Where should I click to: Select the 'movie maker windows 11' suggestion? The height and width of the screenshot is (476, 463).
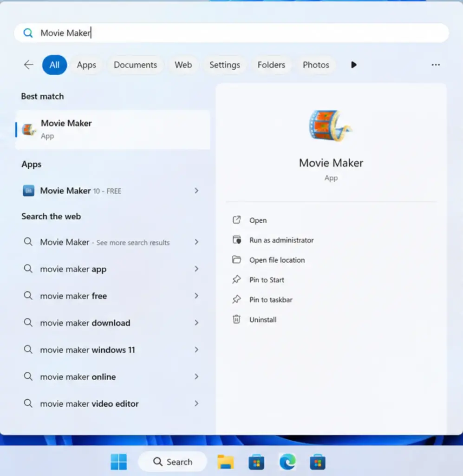[x=111, y=350]
